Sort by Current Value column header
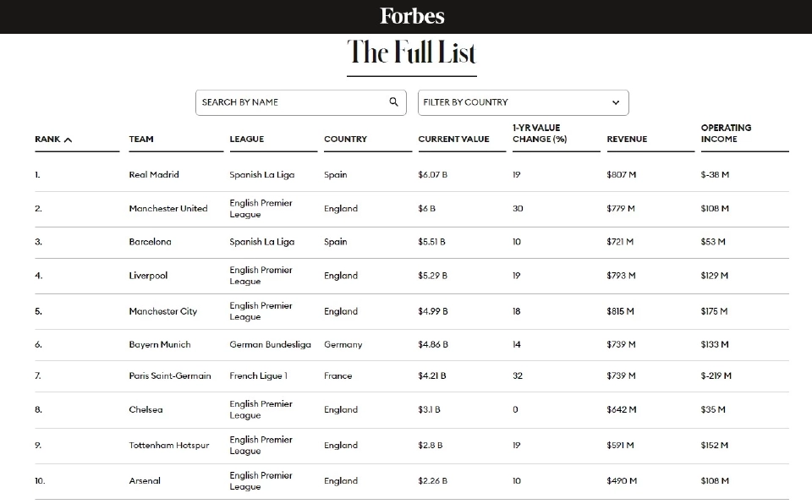Image resolution: width=812 pixels, height=504 pixels. pyautogui.click(x=453, y=139)
